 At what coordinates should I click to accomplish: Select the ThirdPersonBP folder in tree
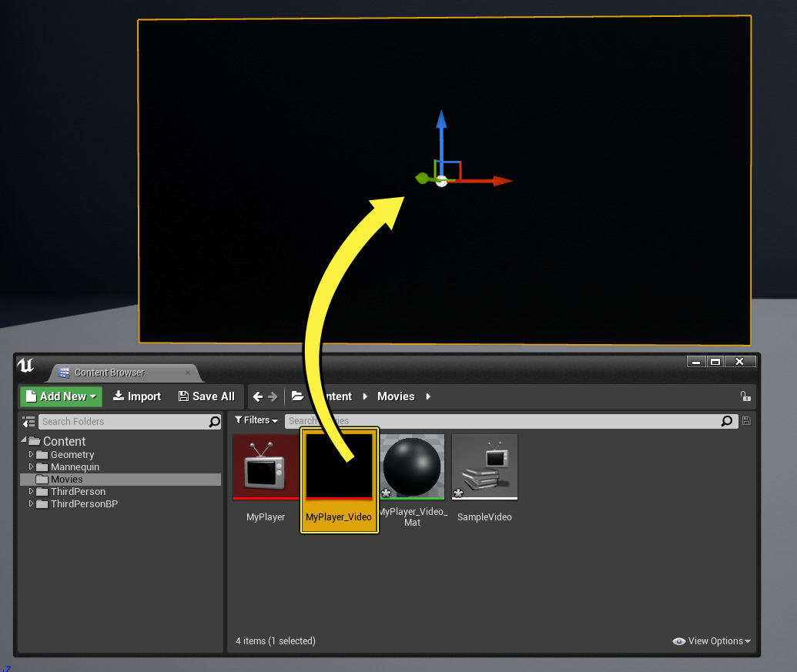[x=83, y=504]
